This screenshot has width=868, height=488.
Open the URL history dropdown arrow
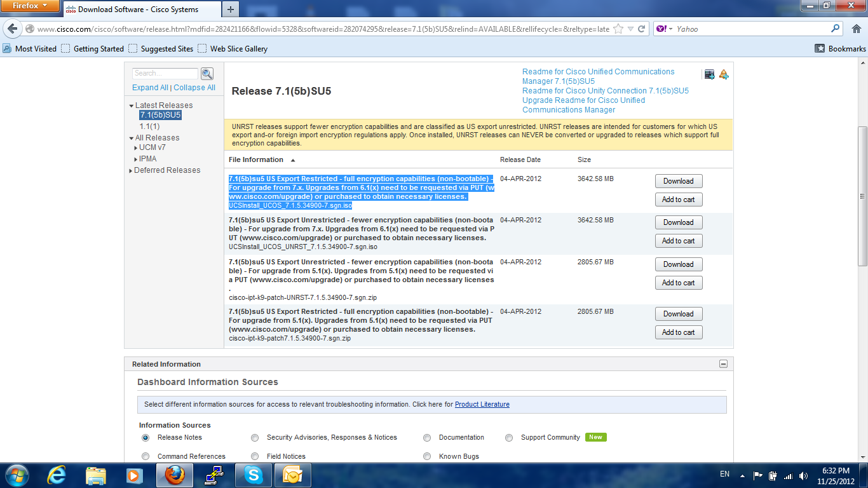(x=630, y=29)
